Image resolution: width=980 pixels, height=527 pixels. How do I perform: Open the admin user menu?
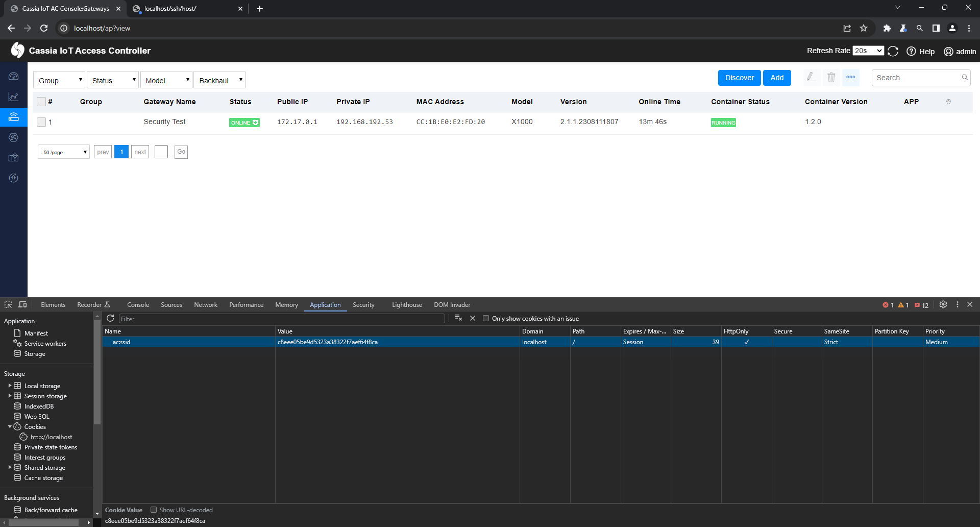(960, 51)
